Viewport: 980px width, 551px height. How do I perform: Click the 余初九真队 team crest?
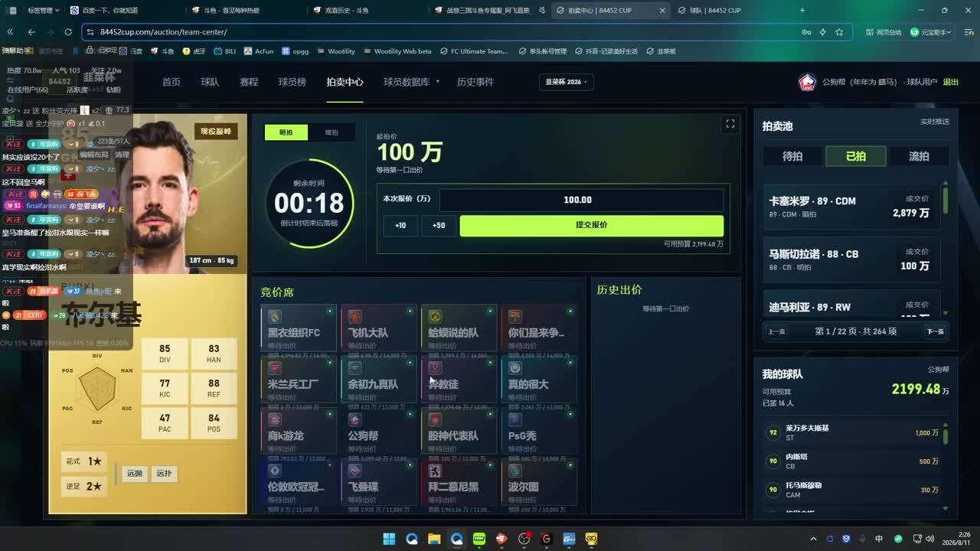(x=355, y=368)
